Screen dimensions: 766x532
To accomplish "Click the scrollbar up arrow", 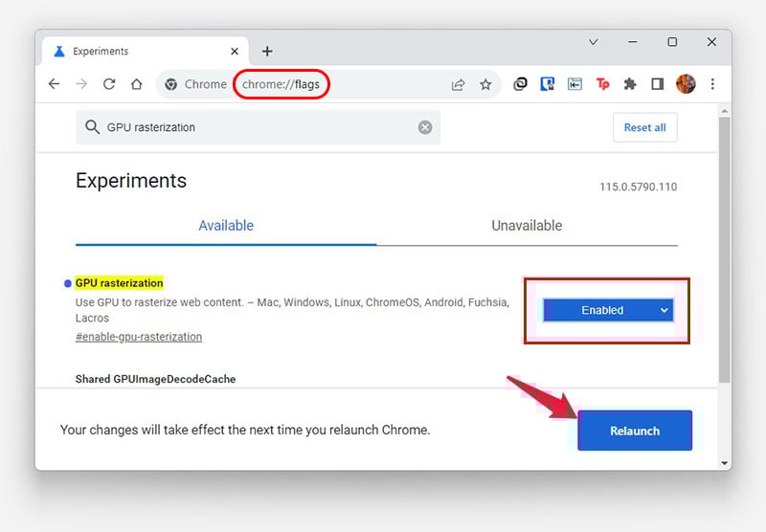I will [x=725, y=111].
